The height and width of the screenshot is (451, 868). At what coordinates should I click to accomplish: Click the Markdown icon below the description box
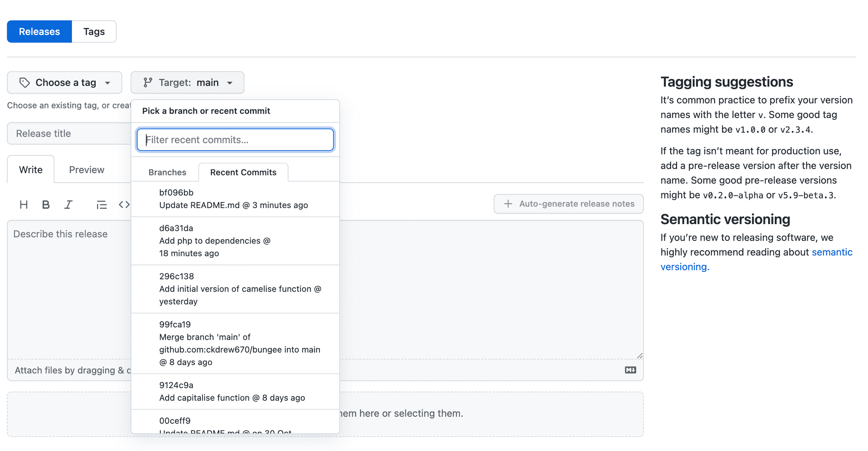click(630, 369)
